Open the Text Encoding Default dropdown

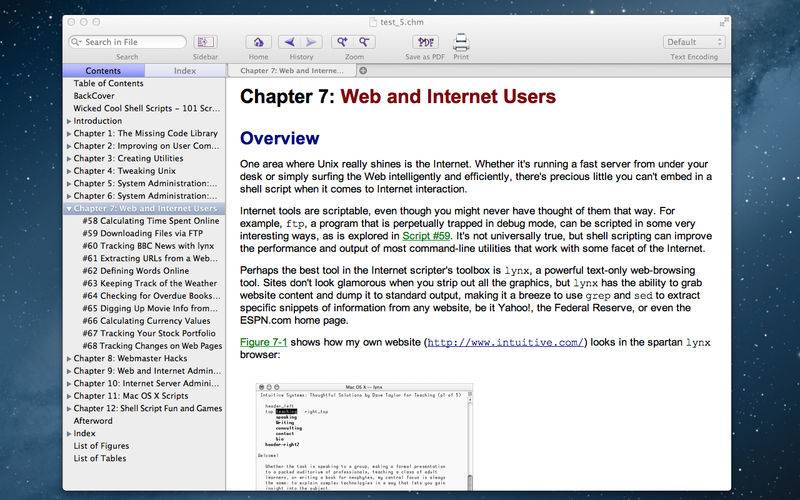694,42
